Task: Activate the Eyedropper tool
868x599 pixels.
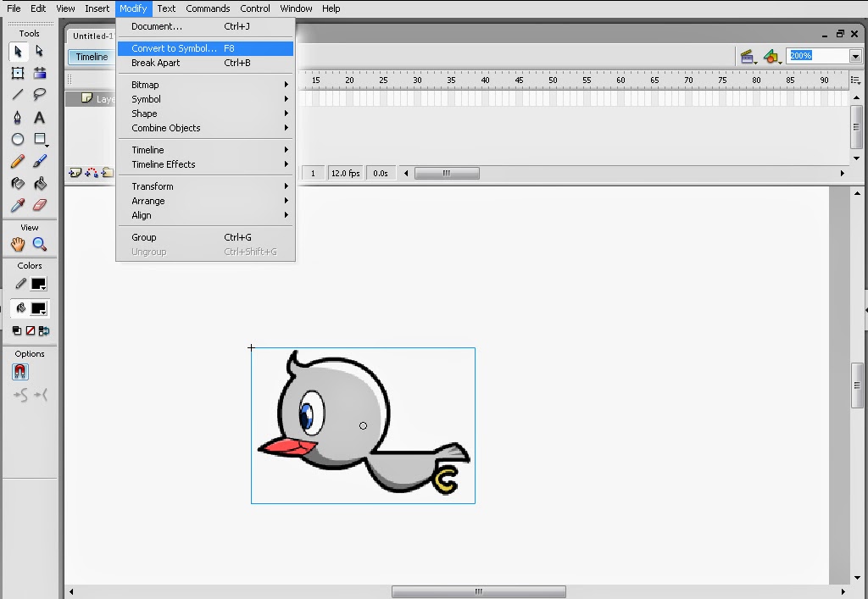Action: coord(18,205)
